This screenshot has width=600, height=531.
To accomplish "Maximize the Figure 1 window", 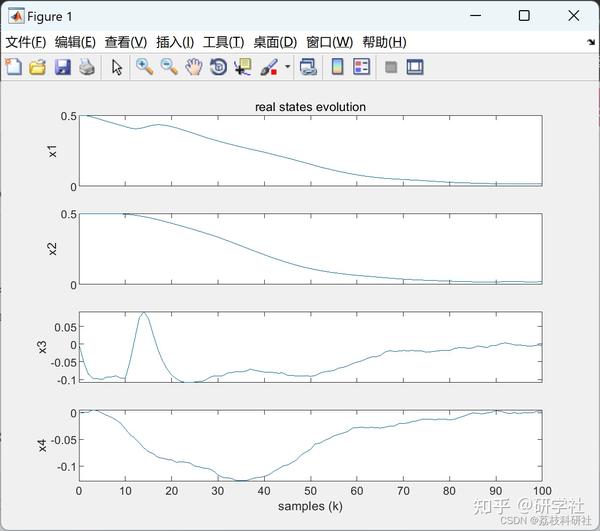I will click(524, 16).
